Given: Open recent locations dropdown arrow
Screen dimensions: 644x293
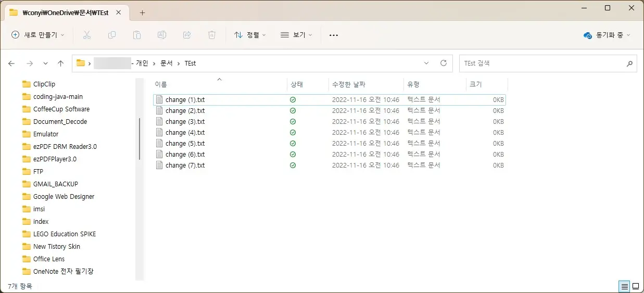Looking at the screenshot, I should [45, 63].
